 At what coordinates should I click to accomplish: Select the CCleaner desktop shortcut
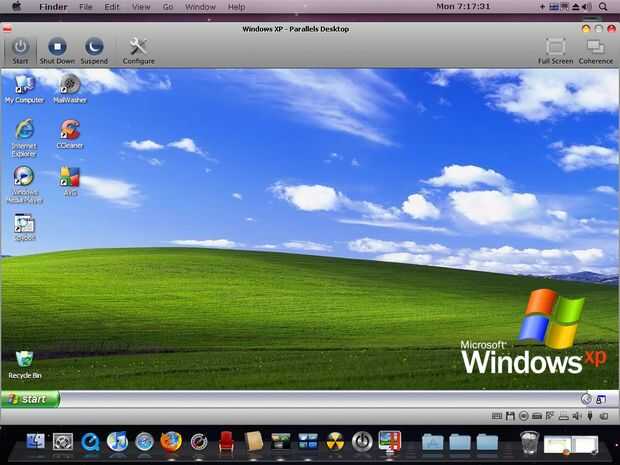(70, 134)
